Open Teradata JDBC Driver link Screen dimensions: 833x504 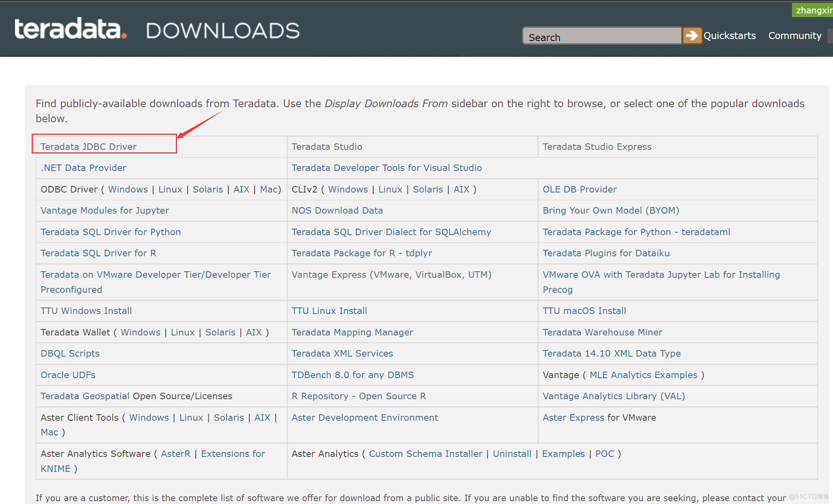click(x=89, y=147)
